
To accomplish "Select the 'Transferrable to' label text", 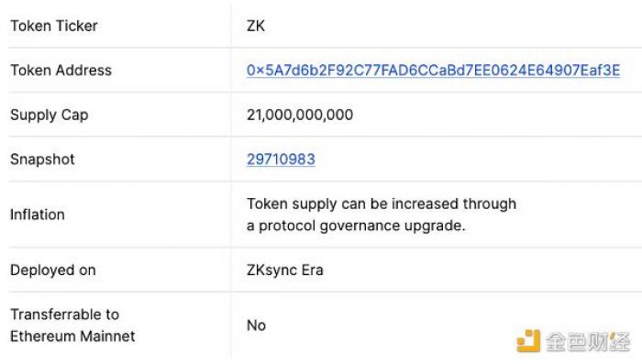I will pyautogui.click(x=65, y=314).
